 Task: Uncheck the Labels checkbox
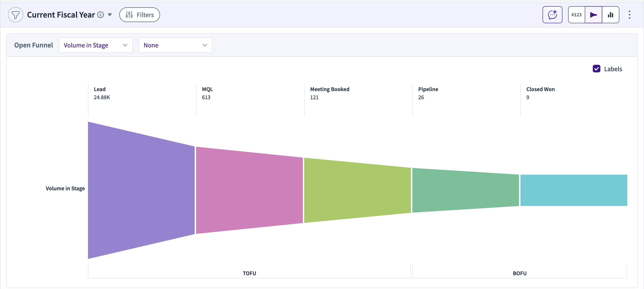click(596, 69)
